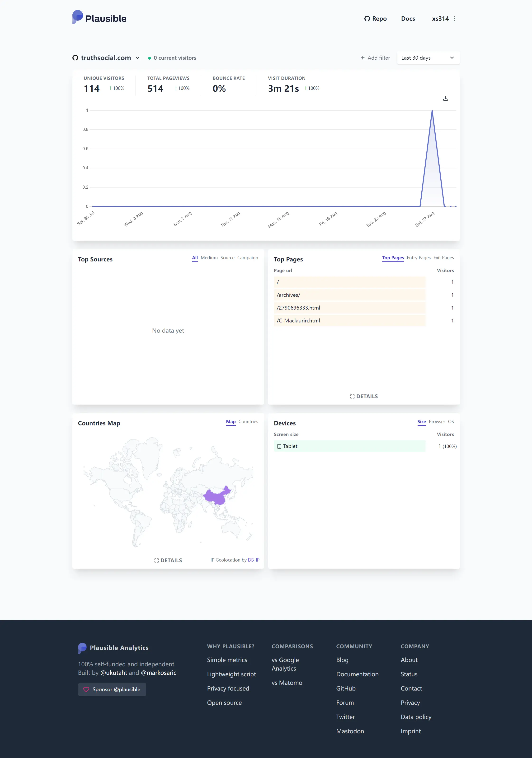Screen dimensions: 532x758
Task: Open the Open source footer link
Action: click(224, 703)
